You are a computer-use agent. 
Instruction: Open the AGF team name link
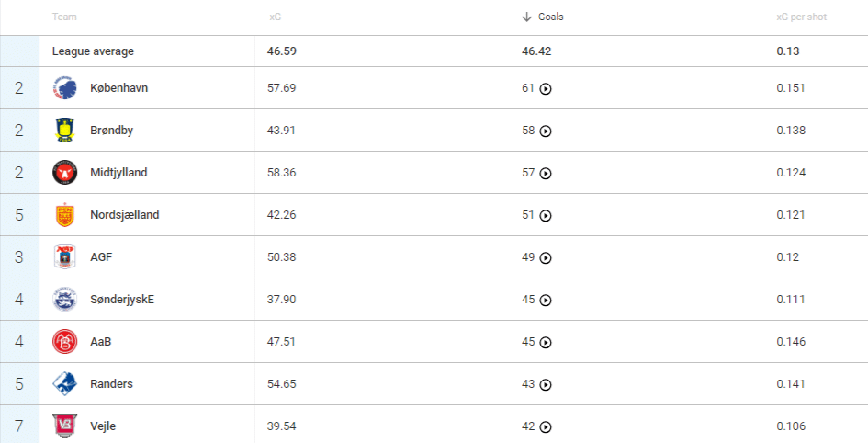point(101,257)
